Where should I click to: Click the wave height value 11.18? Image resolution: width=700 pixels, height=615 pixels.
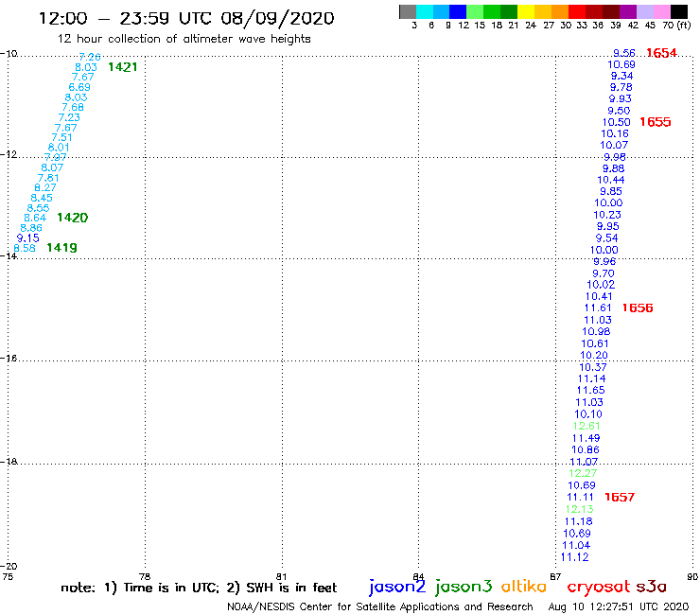tap(579, 521)
